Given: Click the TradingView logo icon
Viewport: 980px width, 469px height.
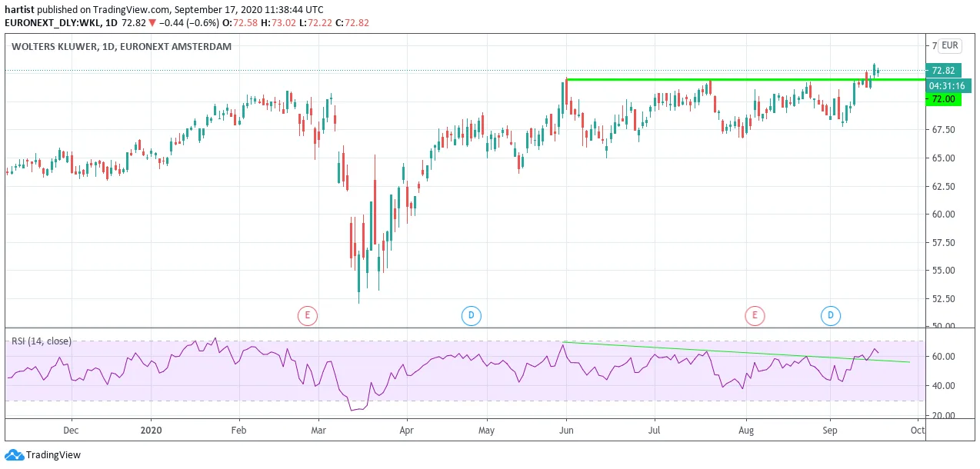Looking at the screenshot, I should pyautogui.click(x=14, y=454).
